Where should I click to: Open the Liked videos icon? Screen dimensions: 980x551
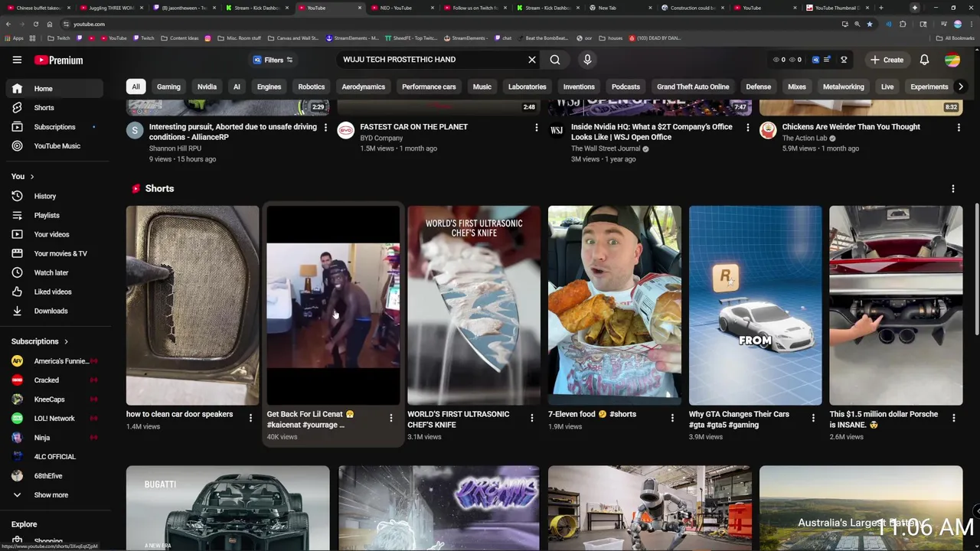click(x=17, y=292)
